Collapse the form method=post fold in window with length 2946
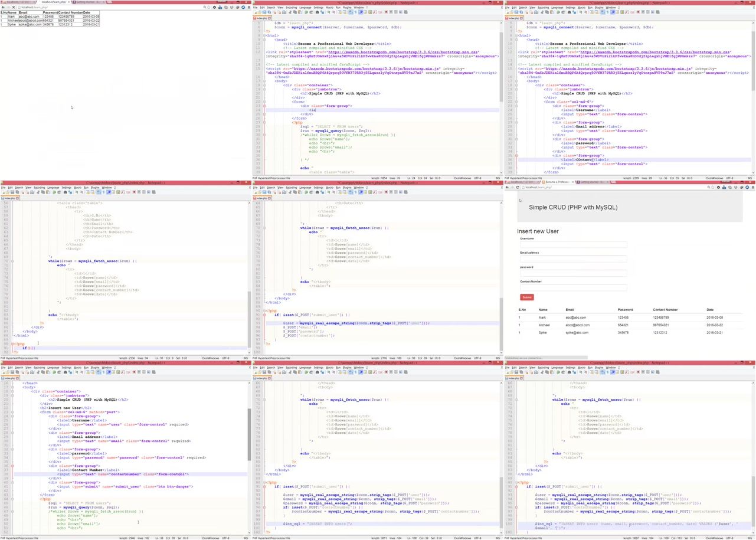Viewport: 756px width, 540px height. (x=12, y=412)
